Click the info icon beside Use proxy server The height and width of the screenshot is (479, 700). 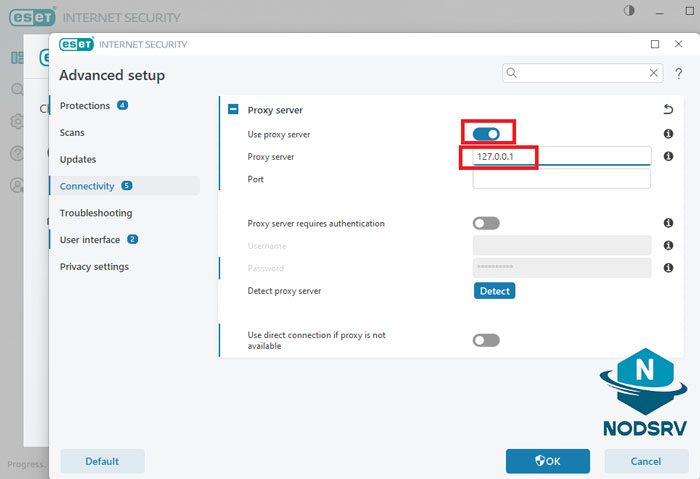[x=668, y=134]
